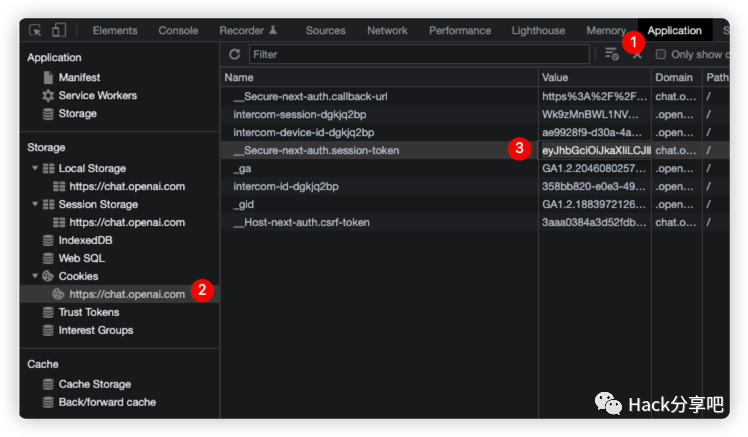Select the __Secure-next-auth.callback-url cookie row
This screenshot has height=437, width=748.
click(475, 96)
